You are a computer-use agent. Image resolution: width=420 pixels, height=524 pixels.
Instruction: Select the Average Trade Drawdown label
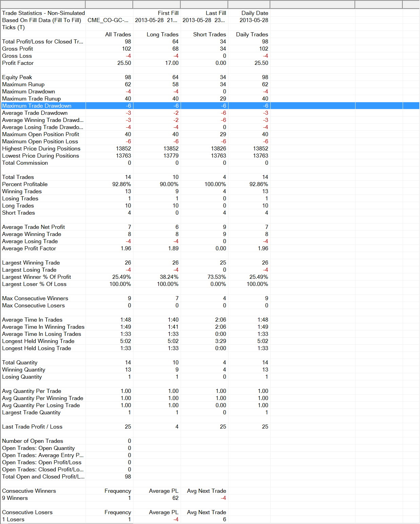35,113
